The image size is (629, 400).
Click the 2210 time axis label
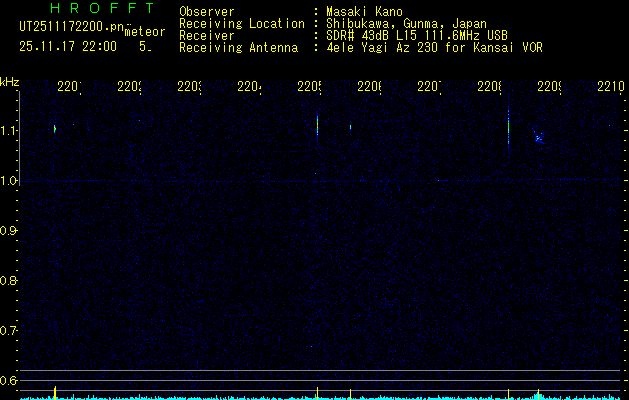(611, 86)
